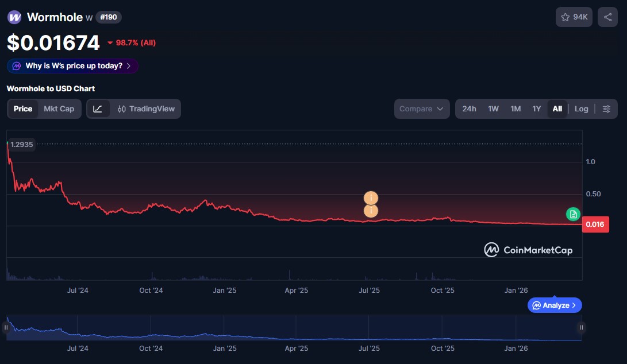
Task: Set chart range to 1W
Action: tap(493, 109)
